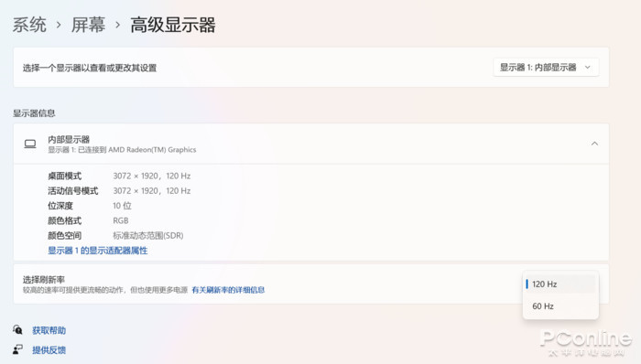Click the AMD Radeon(TM) Graphics connection subtitle
The image size is (641, 364).
pos(122,150)
